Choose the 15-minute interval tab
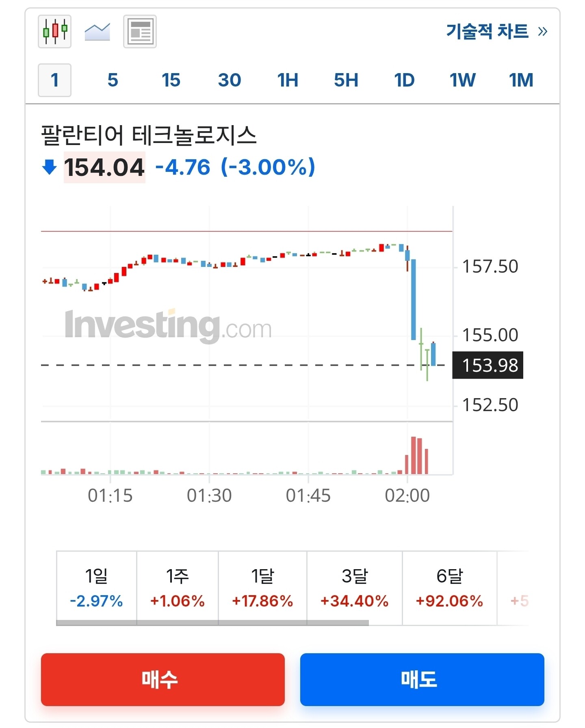Screen dimensions: 585x728 coord(171,80)
